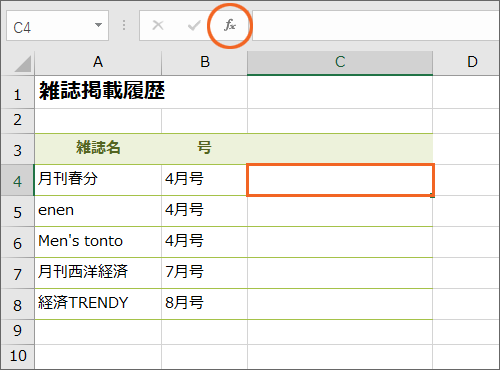Select column A header
The height and width of the screenshot is (370, 500).
[98, 63]
